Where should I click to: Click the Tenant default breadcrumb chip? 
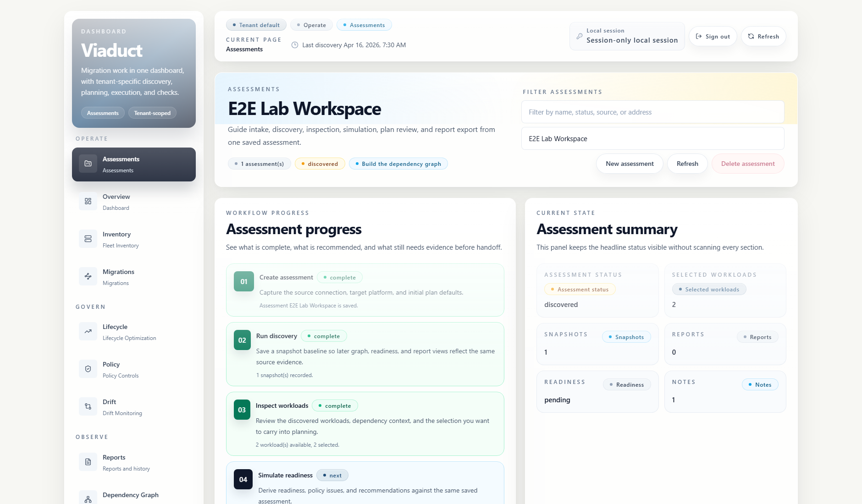pyautogui.click(x=256, y=25)
